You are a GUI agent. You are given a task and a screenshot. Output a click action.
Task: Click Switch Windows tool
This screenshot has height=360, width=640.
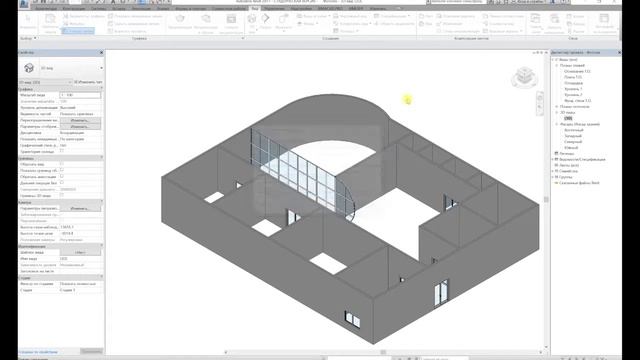pyautogui.click(x=536, y=24)
